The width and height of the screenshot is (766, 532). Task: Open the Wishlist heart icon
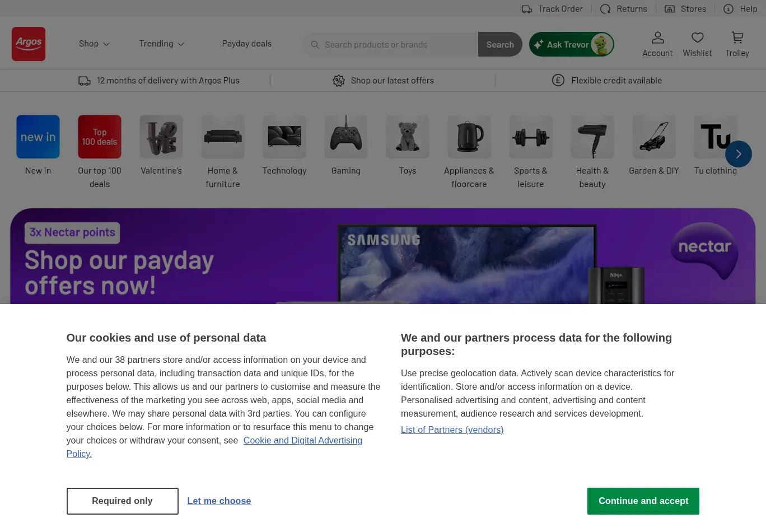(697, 38)
